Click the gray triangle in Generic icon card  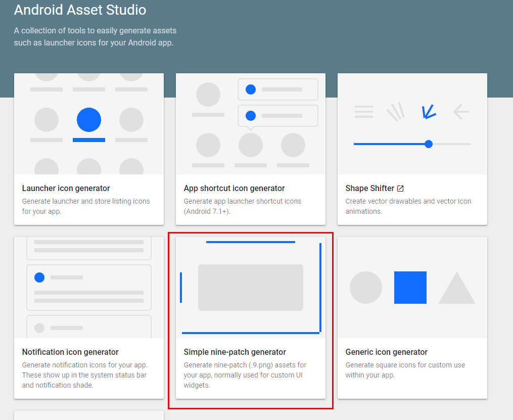(457, 288)
